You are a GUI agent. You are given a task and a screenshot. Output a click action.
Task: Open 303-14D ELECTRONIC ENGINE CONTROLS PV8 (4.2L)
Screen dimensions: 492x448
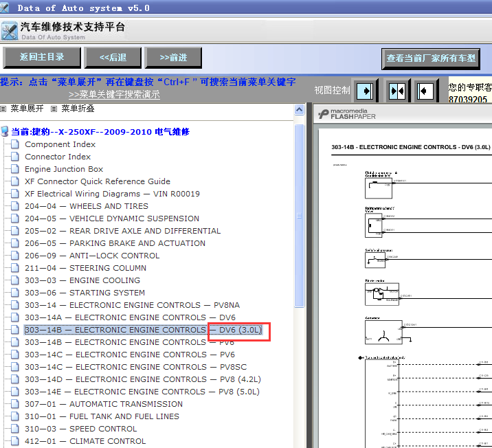point(143,379)
